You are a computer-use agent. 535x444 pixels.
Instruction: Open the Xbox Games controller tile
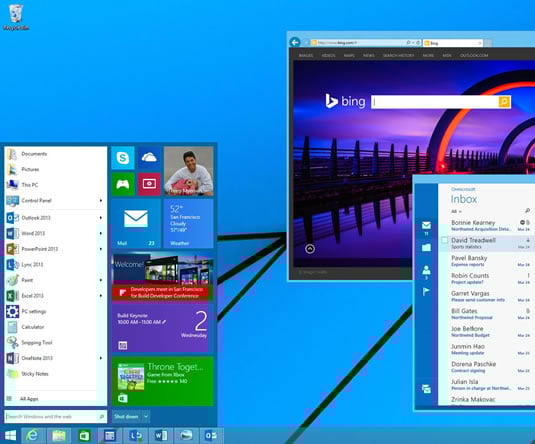123,184
